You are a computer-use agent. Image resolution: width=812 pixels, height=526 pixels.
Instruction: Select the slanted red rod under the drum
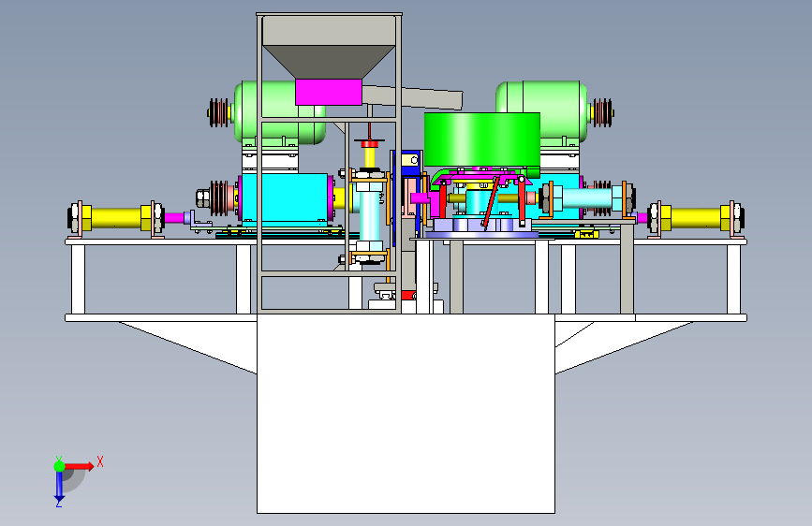pyautogui.click(x=491, y=202)
